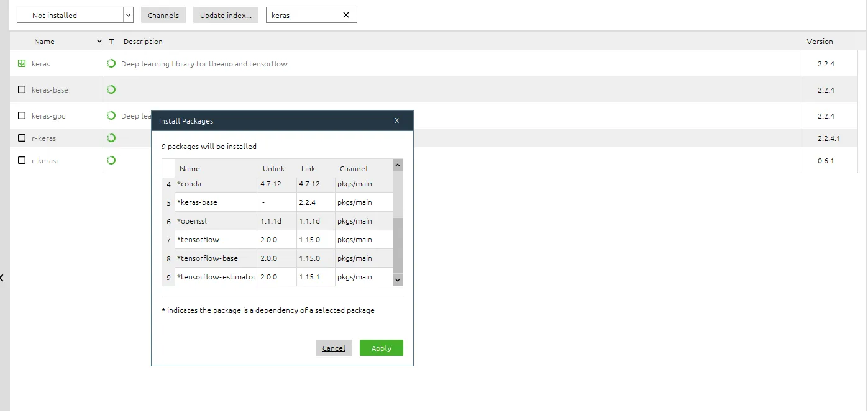Click the r-kerasr package name
The height and width of the screenshot is (411, 868).
(x=45, y=161)
